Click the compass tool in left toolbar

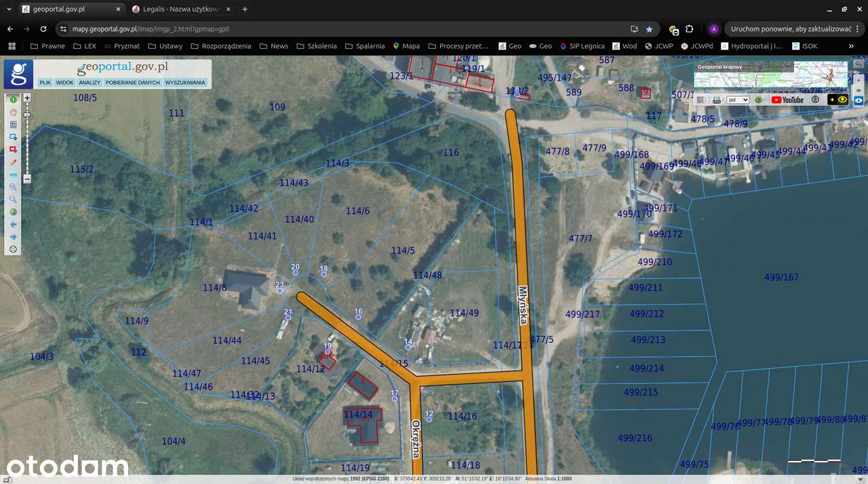click(x=13, y=249)
